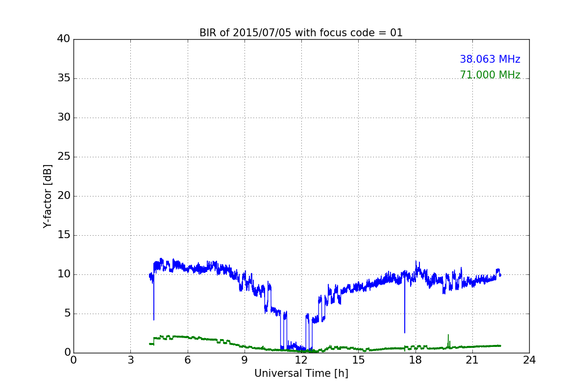588x392 pixels.
Task: Click x-axis tick label 21
Action: tap(472, 360)
